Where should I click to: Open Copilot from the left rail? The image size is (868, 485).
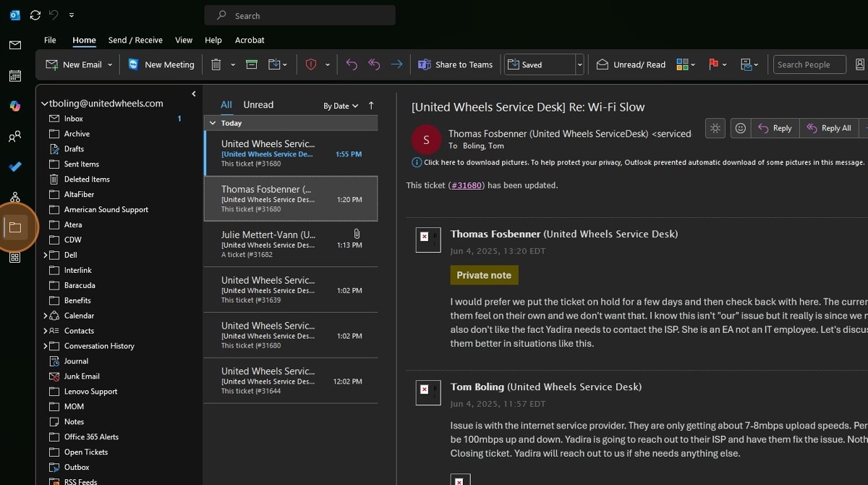tap(14, 106)
